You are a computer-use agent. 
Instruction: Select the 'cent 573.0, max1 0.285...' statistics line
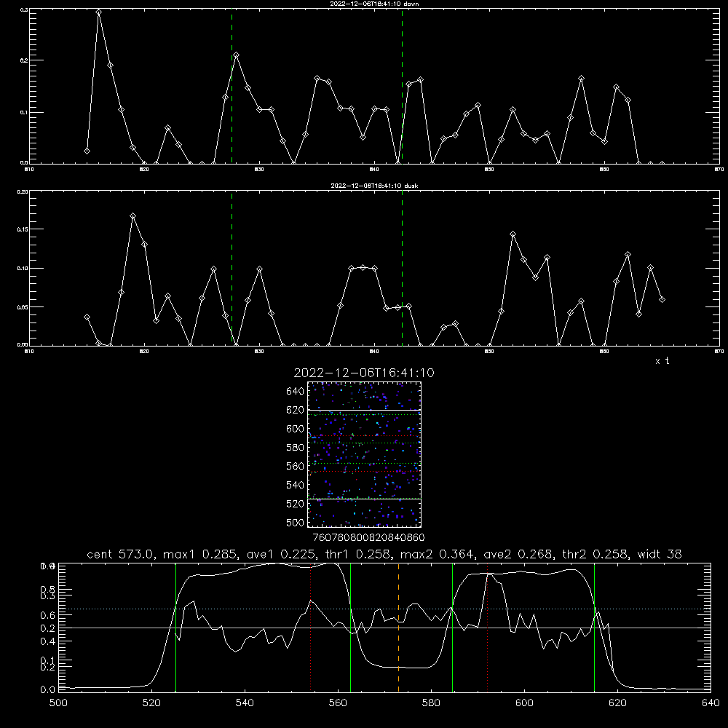(384, 554)
